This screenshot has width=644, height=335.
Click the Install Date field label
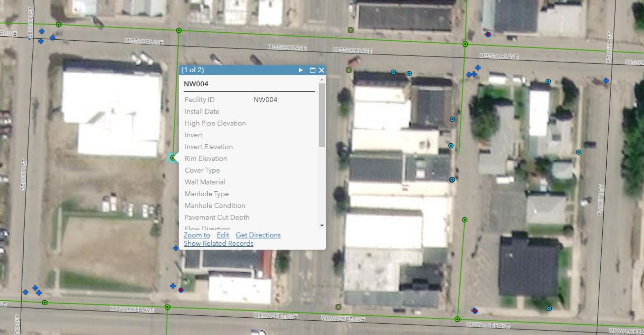coord(202,112)
